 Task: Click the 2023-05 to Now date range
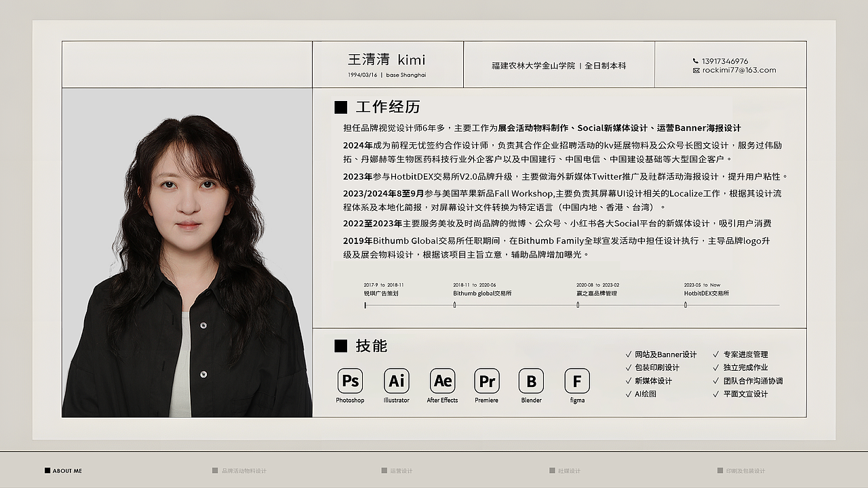pyautogui.click(x=703, y=285)
